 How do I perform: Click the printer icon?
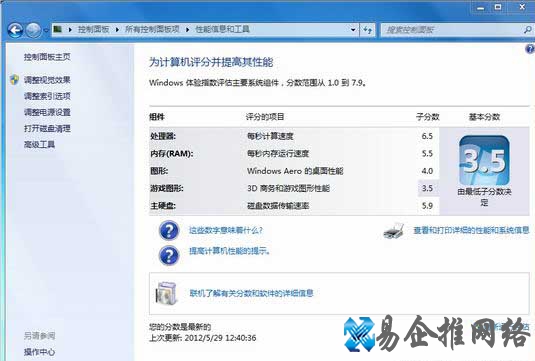[394, 231]
